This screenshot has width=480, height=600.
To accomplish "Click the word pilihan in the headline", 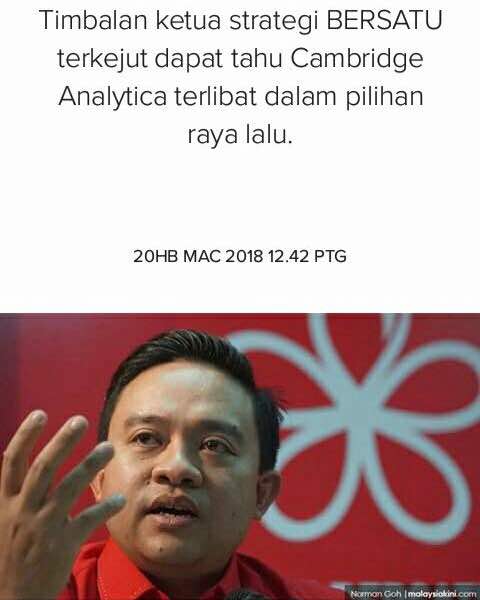I will [385, 96].
